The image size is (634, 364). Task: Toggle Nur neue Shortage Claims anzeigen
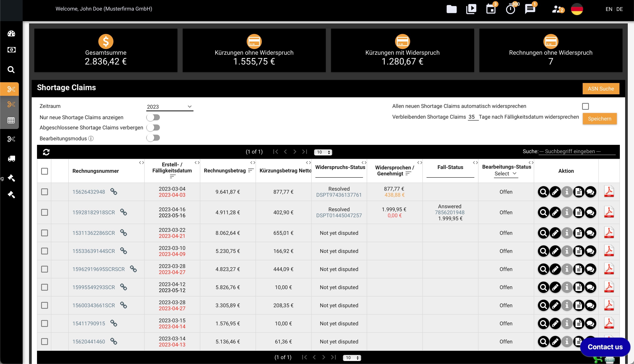pyautogui.click(x=153, y=117)
